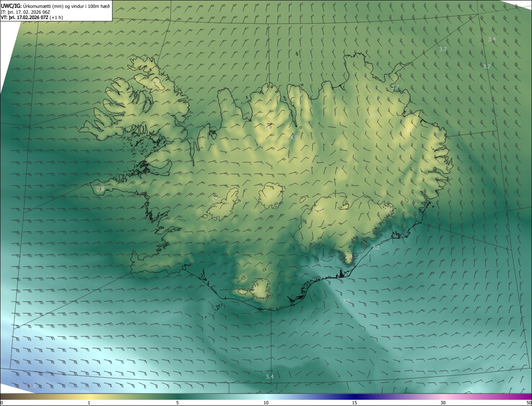Click the map value '4.0' over north Iceland
532x406 pixels.
pos(293,137)
